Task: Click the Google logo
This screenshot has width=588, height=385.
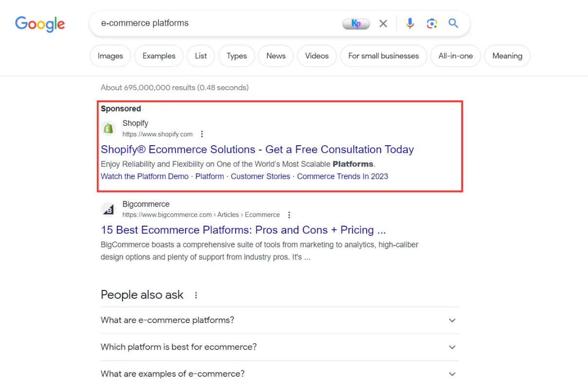Action: pos(40,24)
